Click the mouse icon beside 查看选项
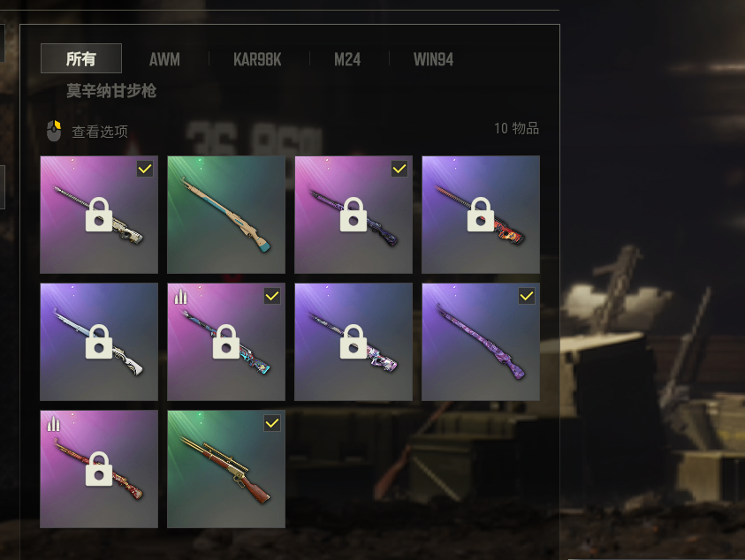Image resolution: width=745 pixels, height=560 pixels. click(54, 131)
